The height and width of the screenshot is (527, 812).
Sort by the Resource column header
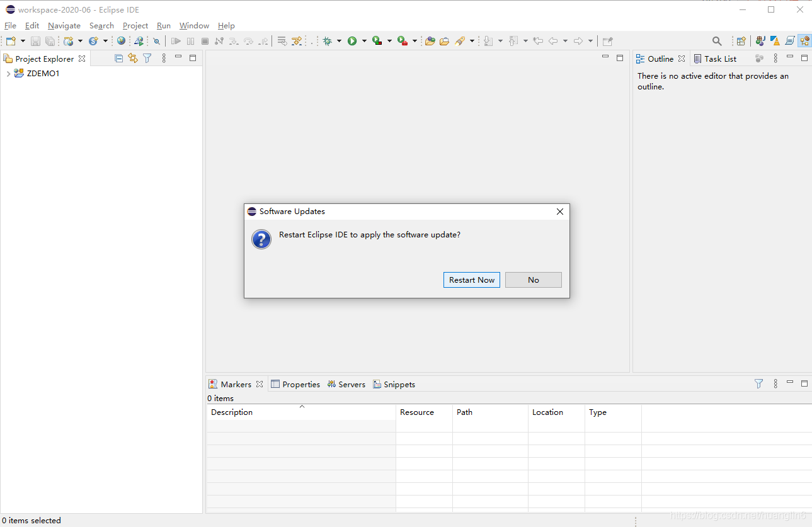pos(424,412)
